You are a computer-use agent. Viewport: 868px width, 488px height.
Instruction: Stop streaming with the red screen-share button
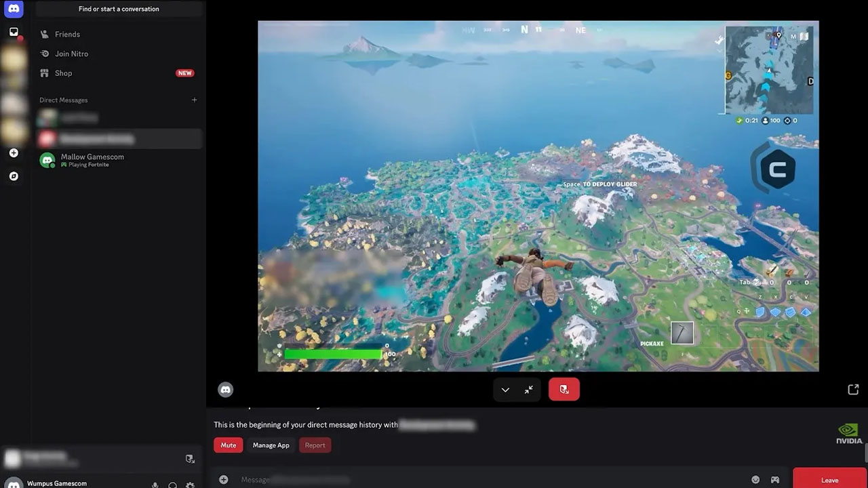coord(564,389)
